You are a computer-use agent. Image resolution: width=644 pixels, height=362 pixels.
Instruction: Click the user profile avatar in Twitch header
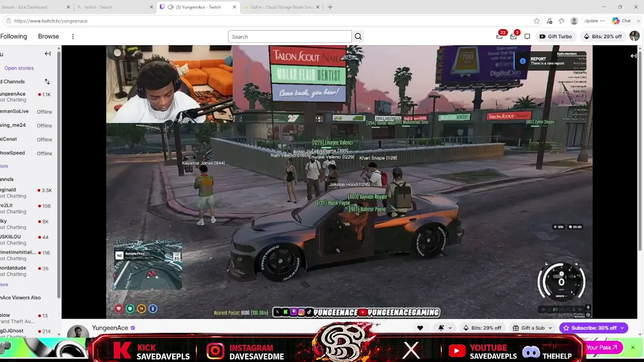coord(634,36)
